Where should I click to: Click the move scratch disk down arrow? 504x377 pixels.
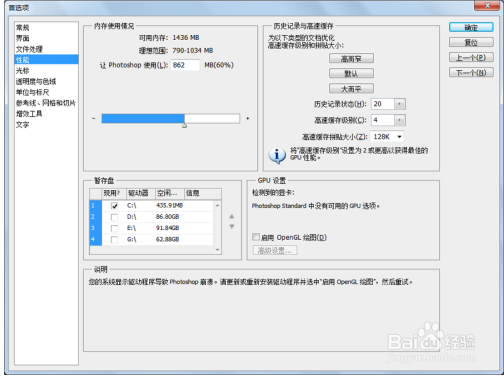tap(232, 227)
